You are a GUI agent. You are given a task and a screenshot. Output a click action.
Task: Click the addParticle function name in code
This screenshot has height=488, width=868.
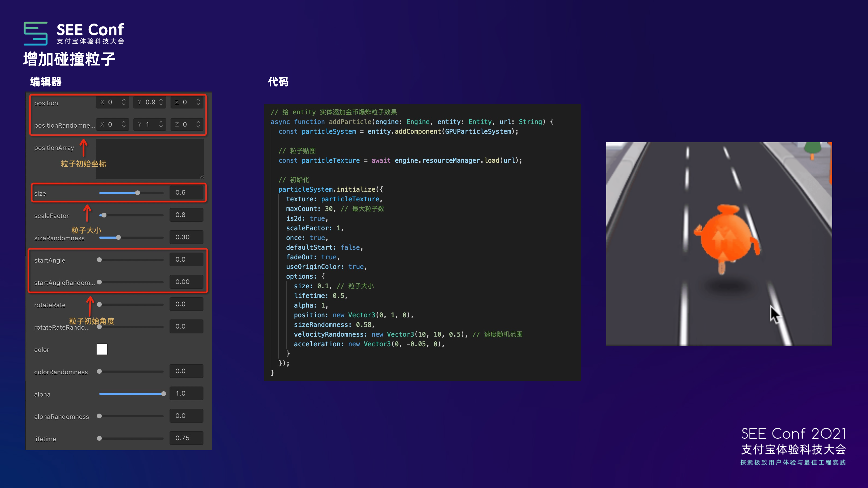pyautogui.click(x=350, y=122)
